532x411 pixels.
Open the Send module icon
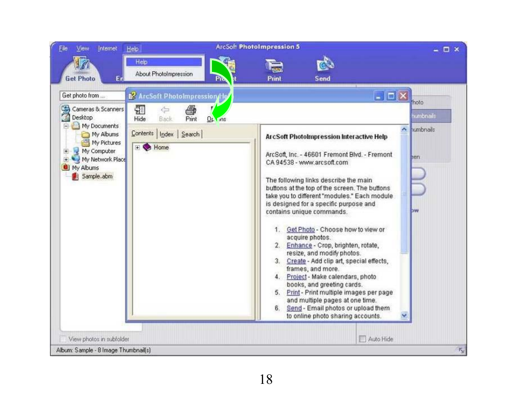pyautogui.click(x=325, y=64)
